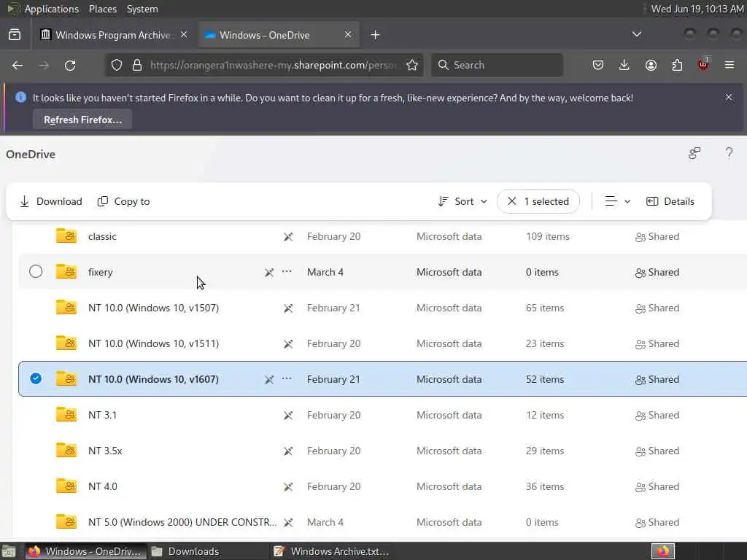Image resolution: width=747 pixels, height=560 pixels.
Task: Open the Firefox downloads panel icon
Action: 624,65
